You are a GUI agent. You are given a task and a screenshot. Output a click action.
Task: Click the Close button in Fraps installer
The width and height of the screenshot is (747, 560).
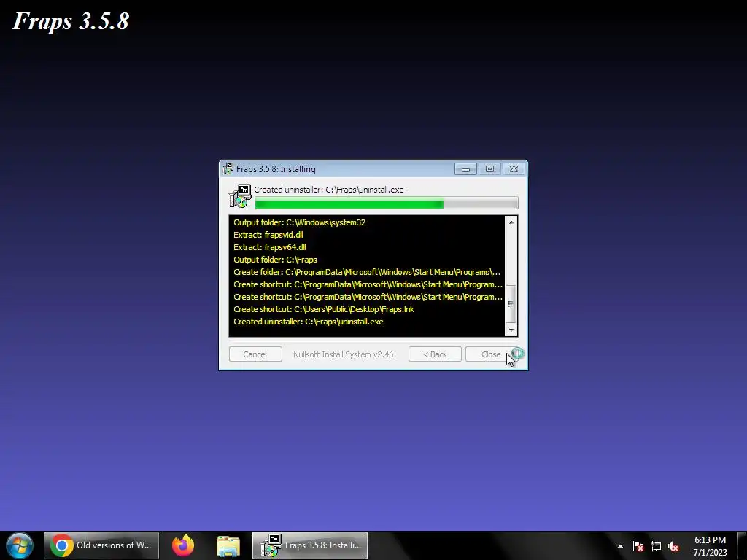coord(491,354)
